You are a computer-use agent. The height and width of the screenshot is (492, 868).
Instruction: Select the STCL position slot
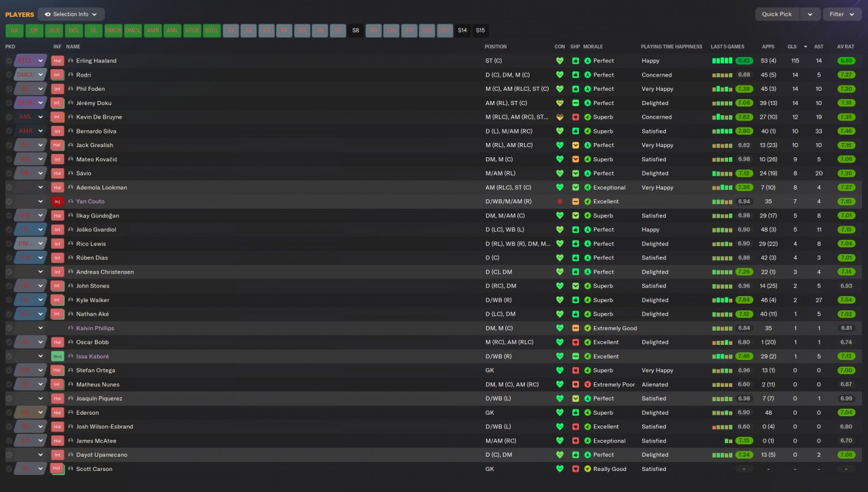point(212,30)
